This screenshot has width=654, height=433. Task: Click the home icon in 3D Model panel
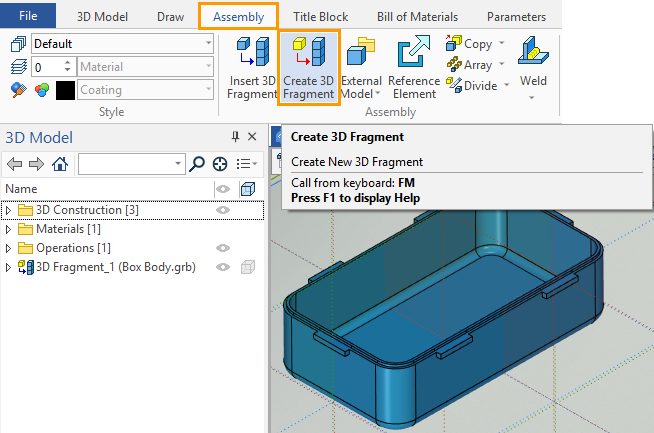click(x=60, y=164)
